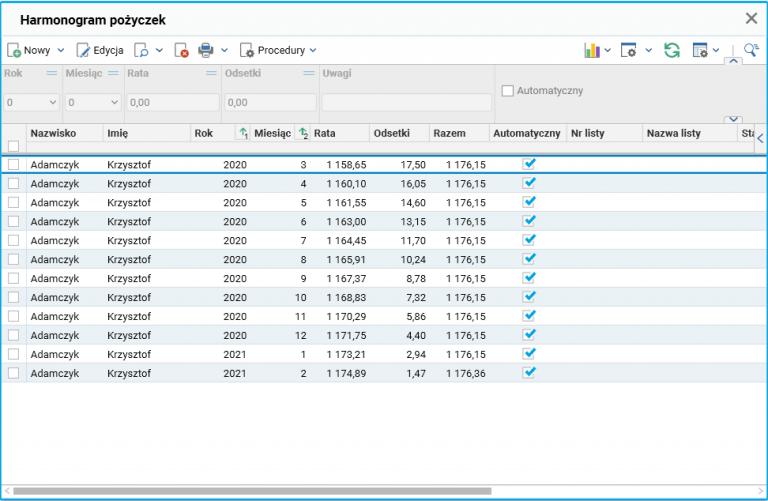Click the equals operator next to Odsetki
The width and height of the screenshot is (768, 501).
pos(309,73)
